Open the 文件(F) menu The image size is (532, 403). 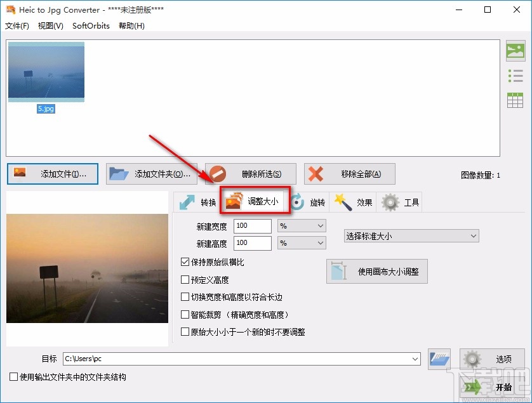tap(18, 26)
